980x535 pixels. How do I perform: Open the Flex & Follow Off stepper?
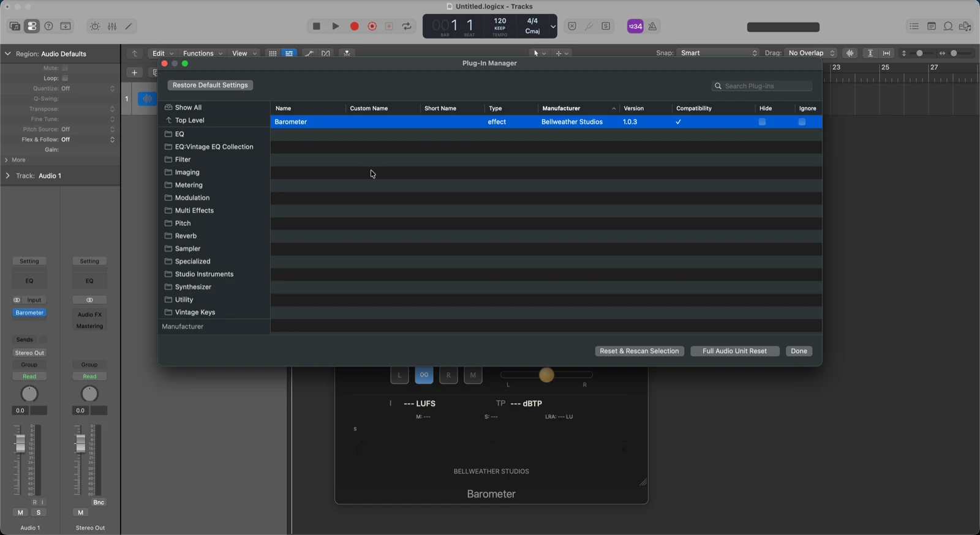pos(112,140)
